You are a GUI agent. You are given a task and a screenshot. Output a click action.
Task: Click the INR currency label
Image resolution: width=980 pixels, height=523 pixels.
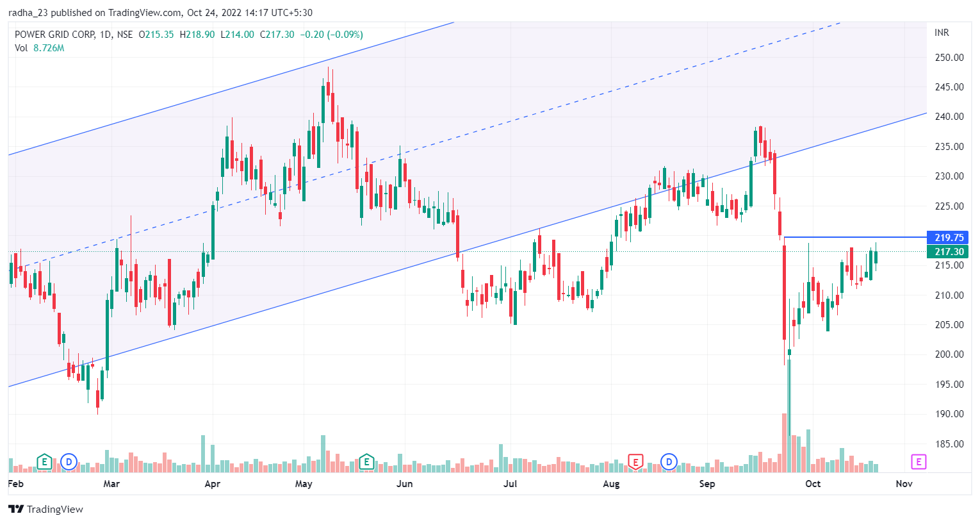[x=942, y=33]
